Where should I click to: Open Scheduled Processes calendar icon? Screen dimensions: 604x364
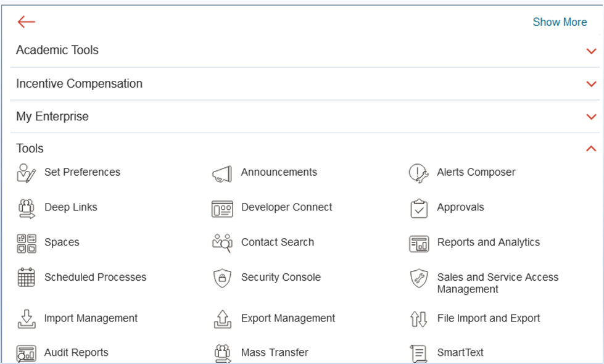[26, 278]
